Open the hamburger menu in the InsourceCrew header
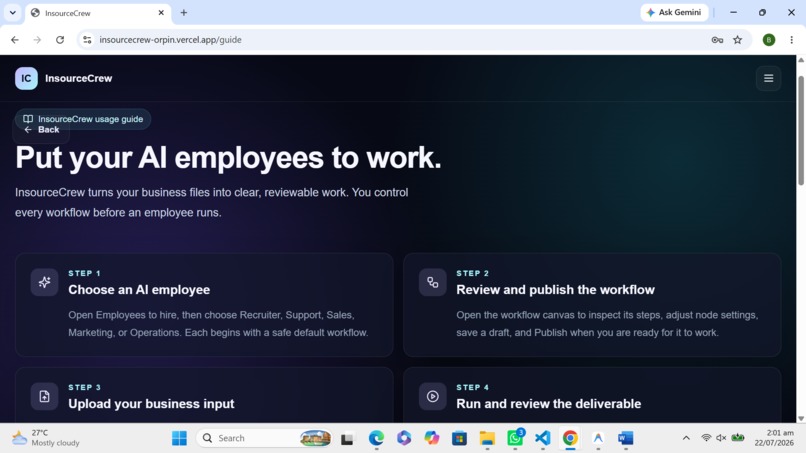Image resolution: width=806 pixels, height=453 pixels. click(768, 78)
